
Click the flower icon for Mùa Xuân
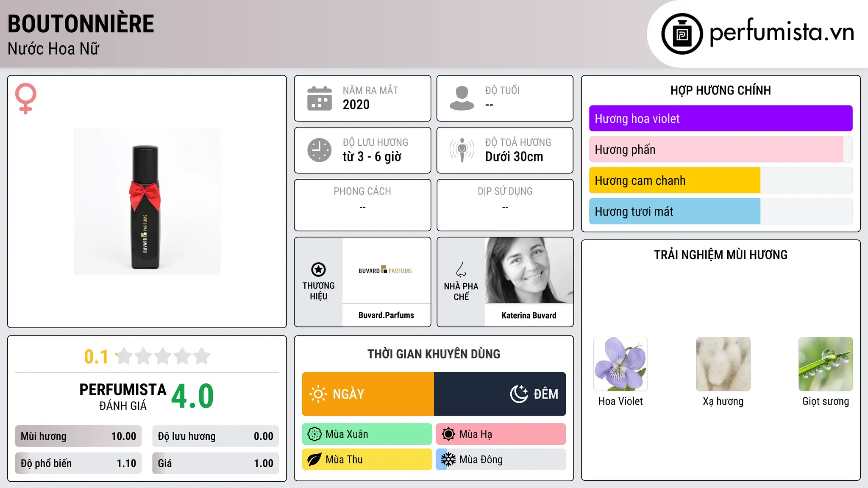click(x=314, y=434)
